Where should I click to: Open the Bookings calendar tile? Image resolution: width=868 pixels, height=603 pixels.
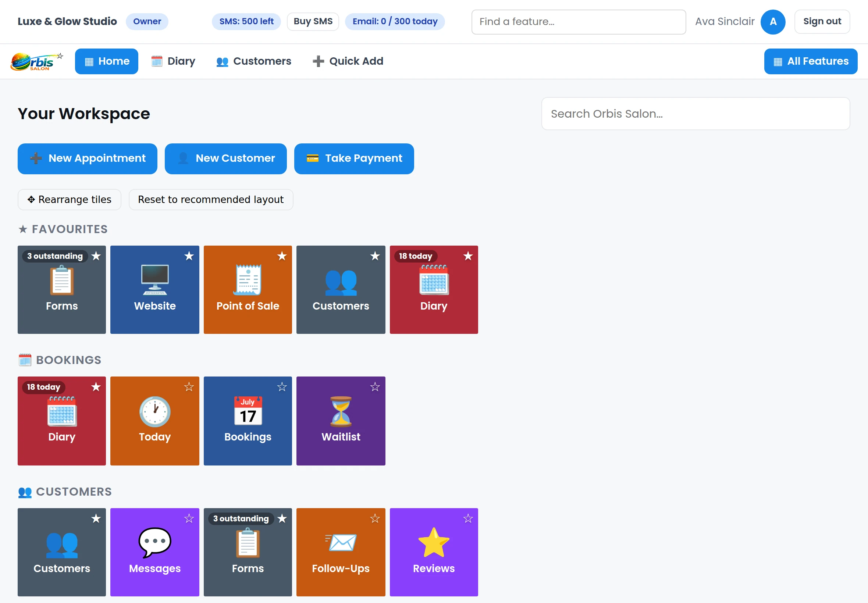pyautogui.click(x=248, y=421)
